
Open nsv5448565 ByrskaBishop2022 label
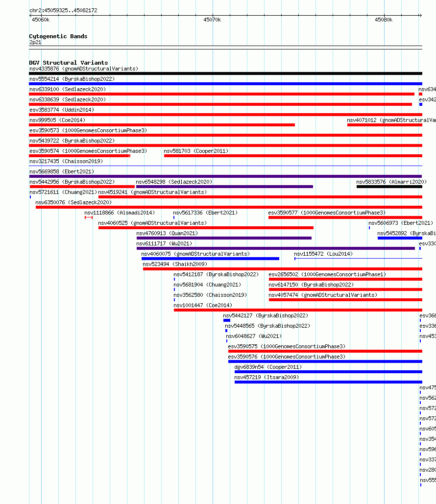point(267,326)
